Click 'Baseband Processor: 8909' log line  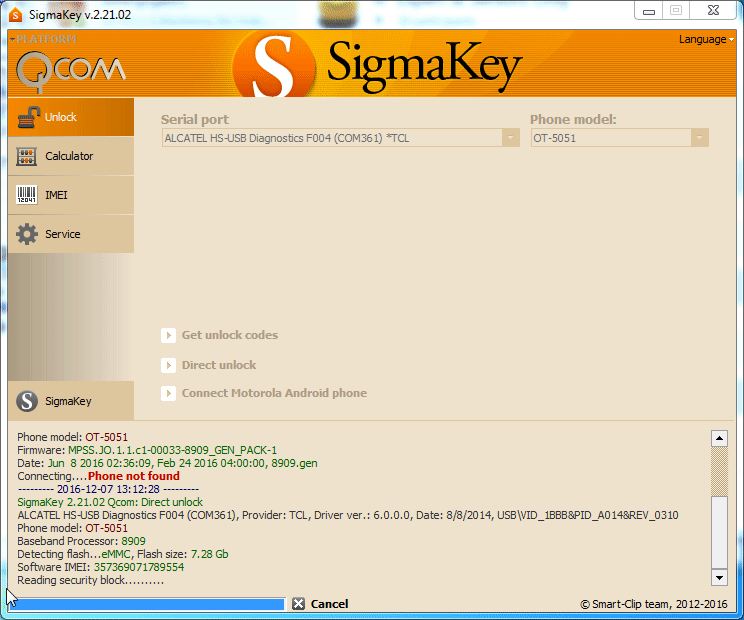[x=82, y=541]
